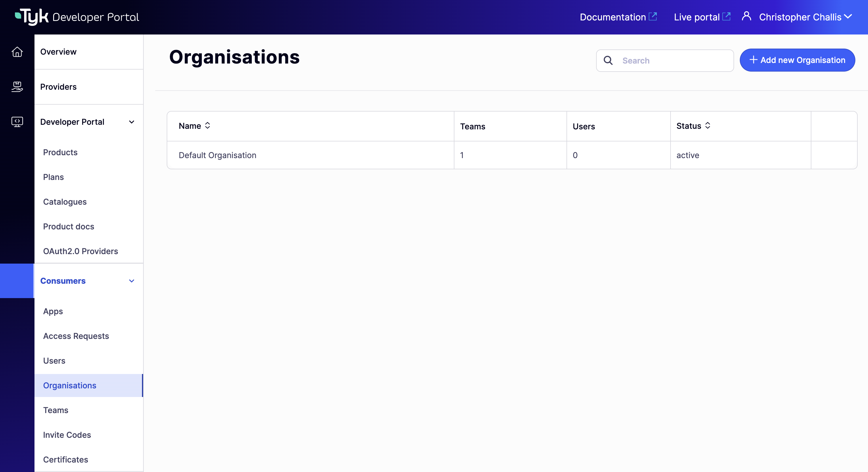Open the Live portal link

tap(696, 17)
